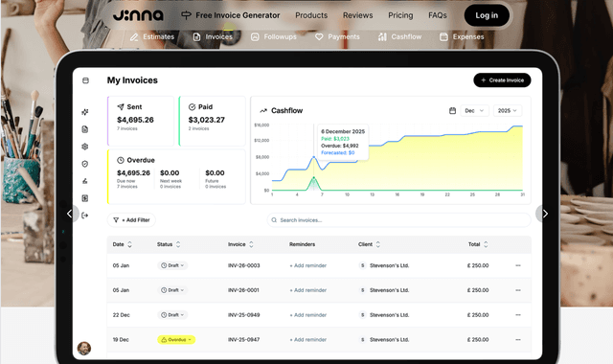The image size is (613, 364).
Task: Select the Paid summary card
Action: tap(212, 121)
